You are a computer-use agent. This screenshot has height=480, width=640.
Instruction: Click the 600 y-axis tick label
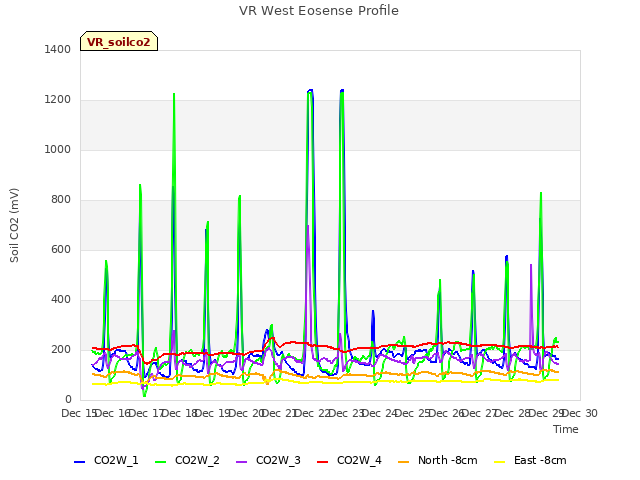61,249
